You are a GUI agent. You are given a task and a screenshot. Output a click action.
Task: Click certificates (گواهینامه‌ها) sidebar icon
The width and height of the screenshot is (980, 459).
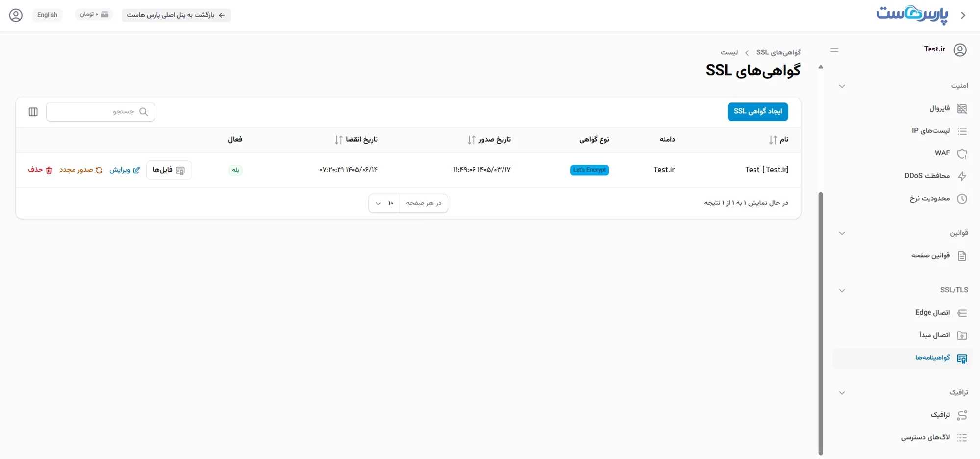[x=962, y=358]
